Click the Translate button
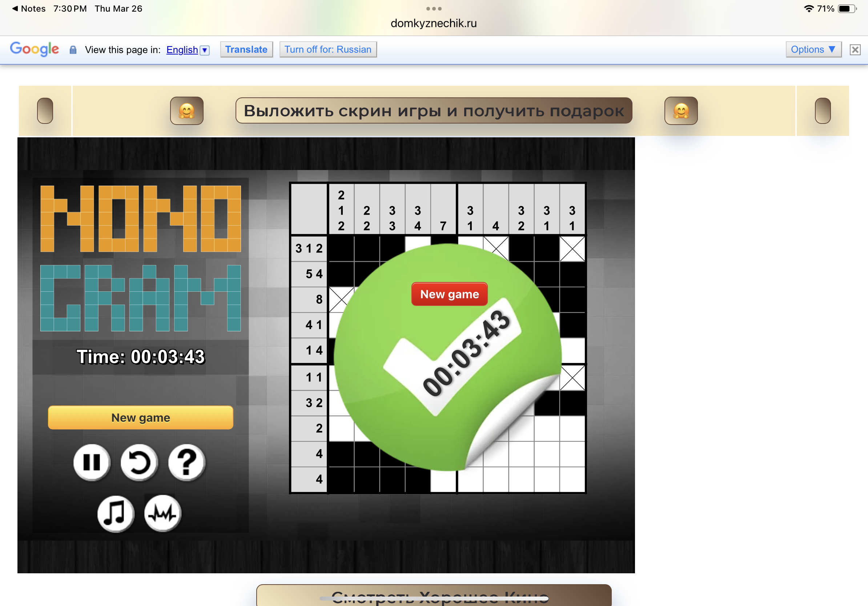The height and width of the screenshot is (606, 868). pyautogui.click(x=246, y=49)
